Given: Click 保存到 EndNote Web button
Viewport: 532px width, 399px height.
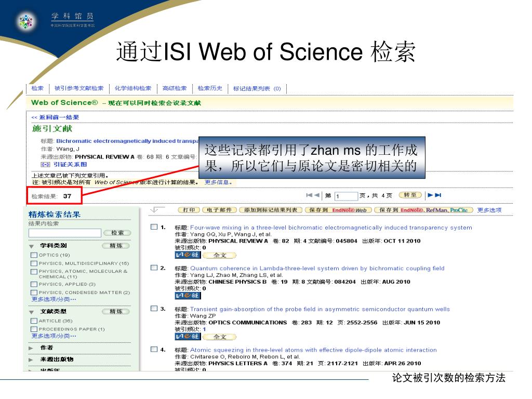Looking at the screenshot, I should 338,210.
